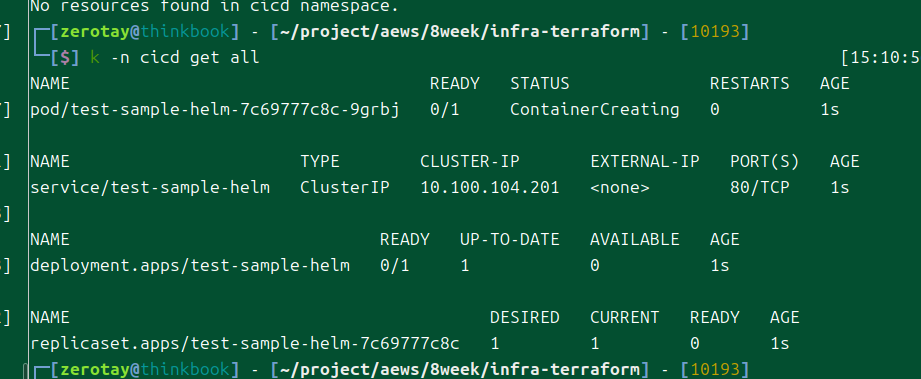921x379 pixels.
Task: Click the service AGE value 1s
Action: click(840, 188)
